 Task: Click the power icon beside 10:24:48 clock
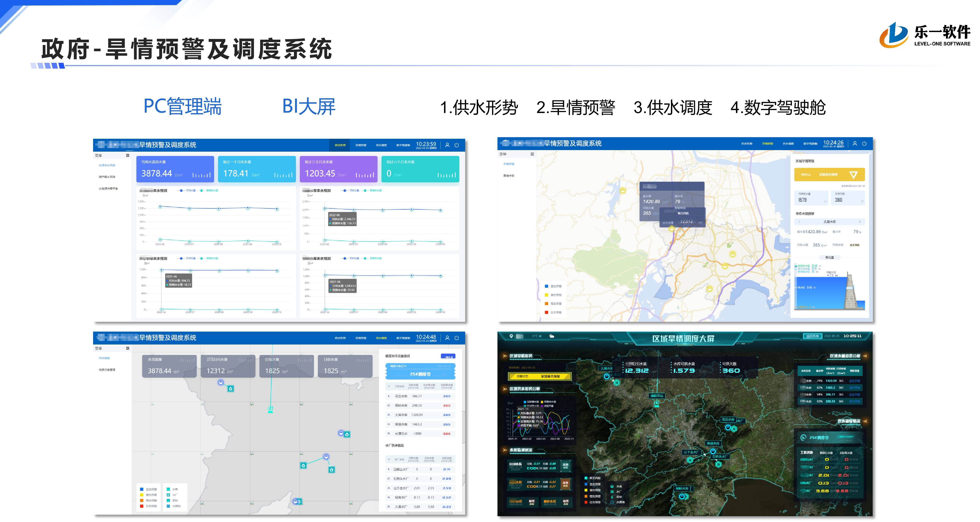click(456, 338)
